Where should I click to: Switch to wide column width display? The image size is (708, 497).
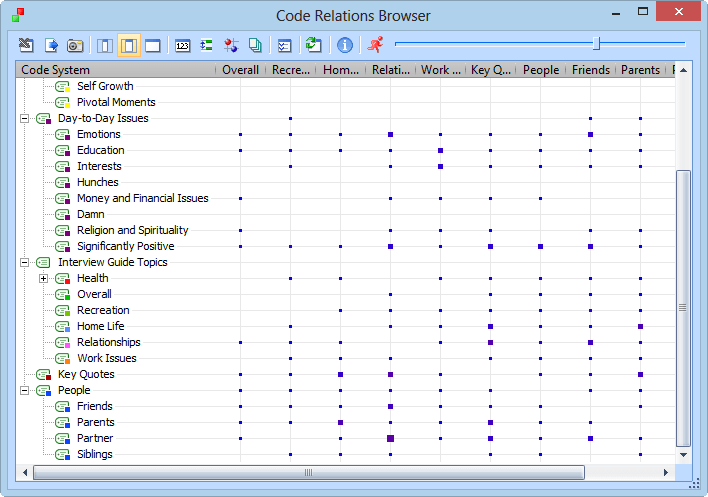(153, 45)
